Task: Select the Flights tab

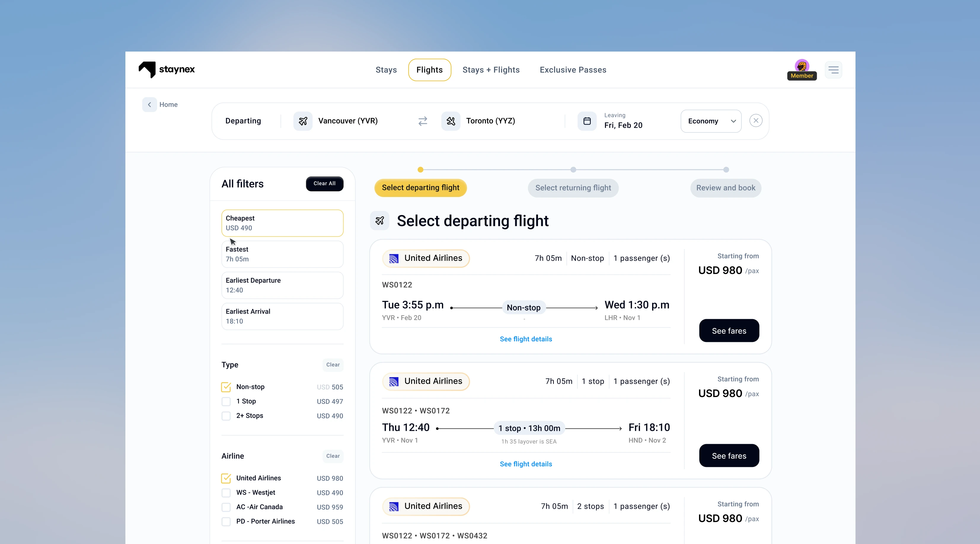Action: [x=430, y=70]
